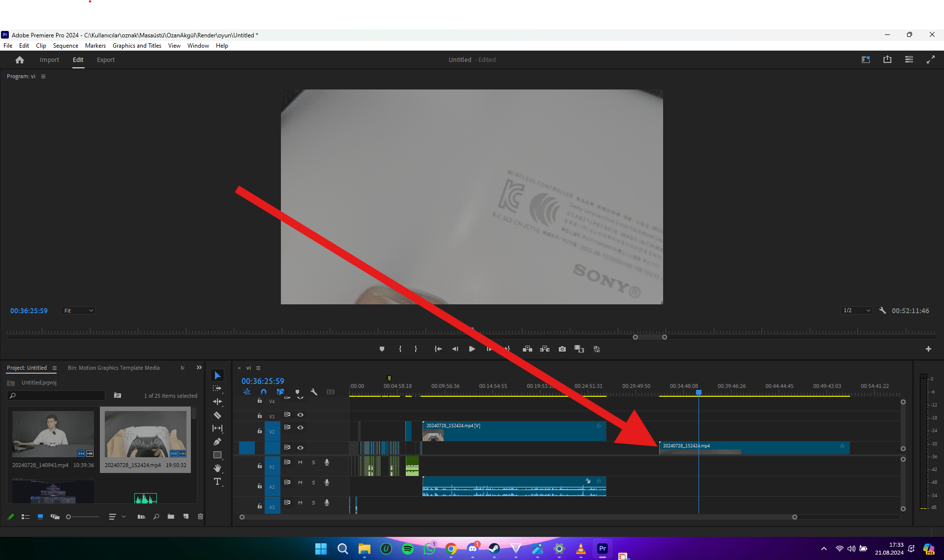Switch Project panel to Freeform view
The height and width of the screenshot is (560, 944).
55,517
